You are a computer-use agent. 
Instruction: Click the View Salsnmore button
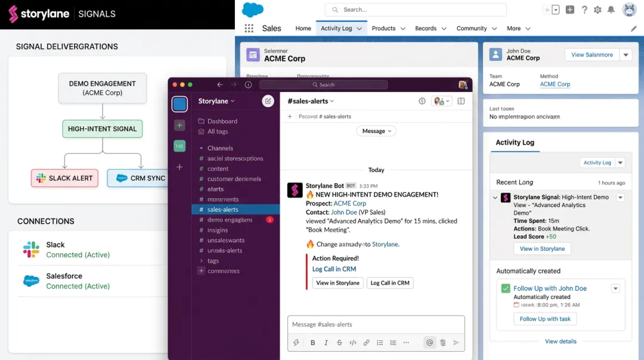pos(592,55)
